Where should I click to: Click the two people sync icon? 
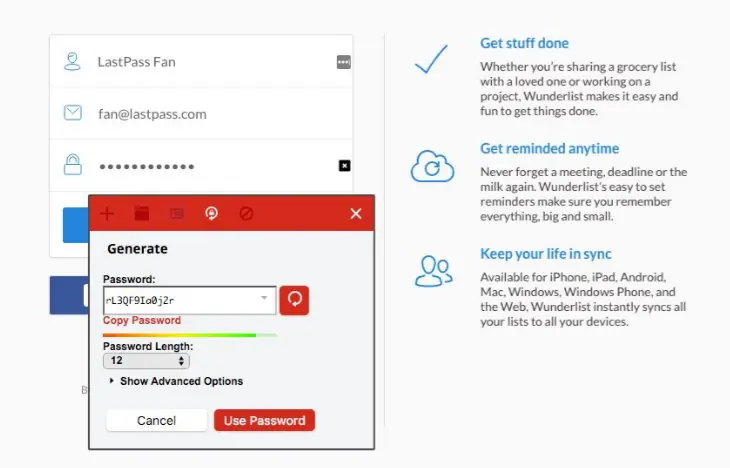click(433, 271)
